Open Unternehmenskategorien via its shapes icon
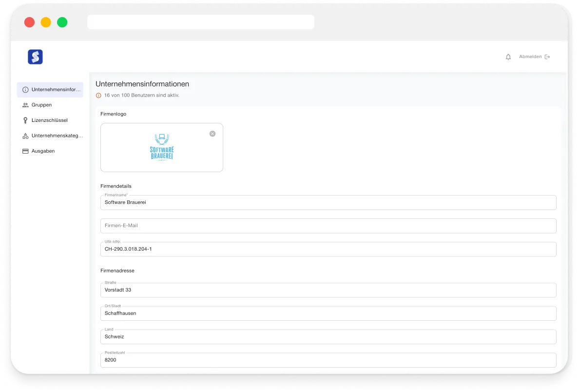Image resolution: width=579 pixels, height=392 pixels. (25, 136)
